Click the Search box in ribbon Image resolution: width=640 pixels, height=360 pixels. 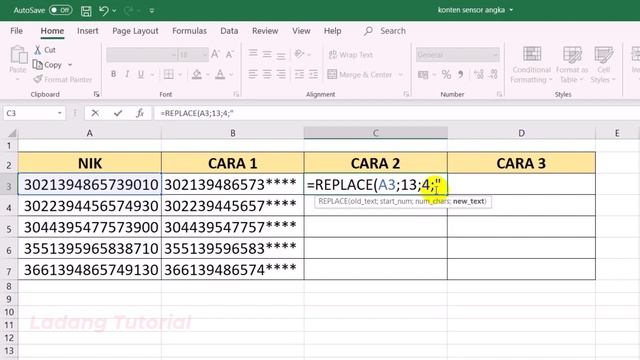tap(385, 31)
